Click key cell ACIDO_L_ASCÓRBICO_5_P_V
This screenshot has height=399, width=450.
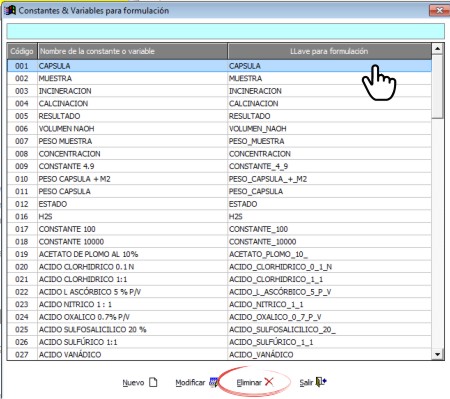pos(329,292)
